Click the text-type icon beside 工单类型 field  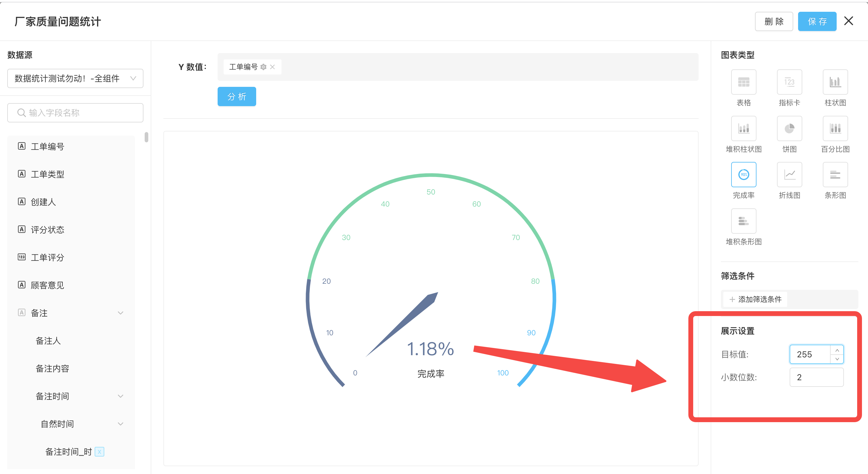pos(22,174)
